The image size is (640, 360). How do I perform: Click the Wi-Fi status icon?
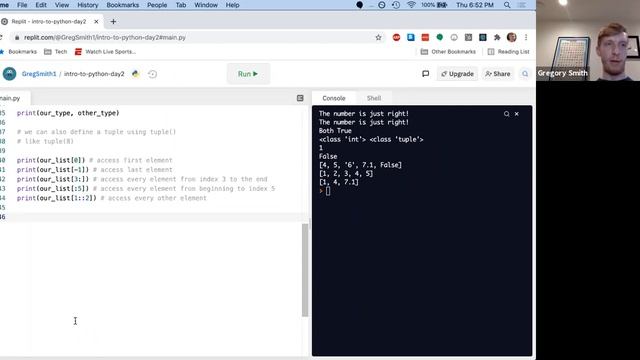pos(411,5)
